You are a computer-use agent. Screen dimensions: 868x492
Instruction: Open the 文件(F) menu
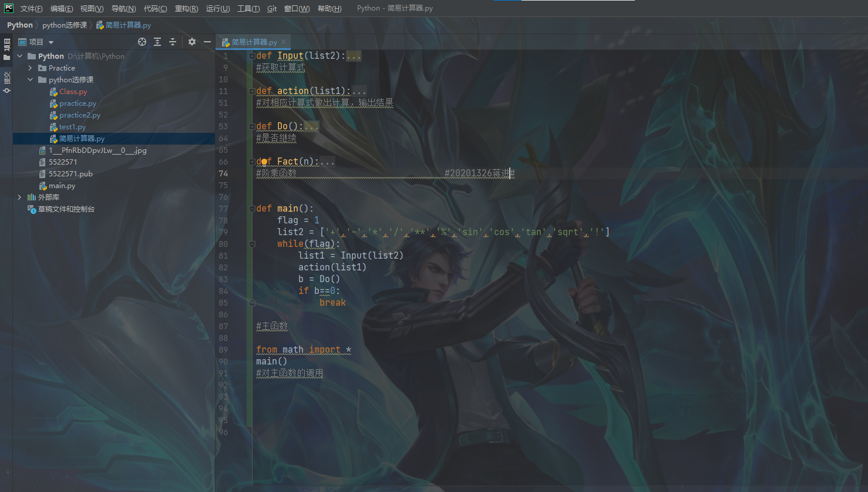point(32,9)
